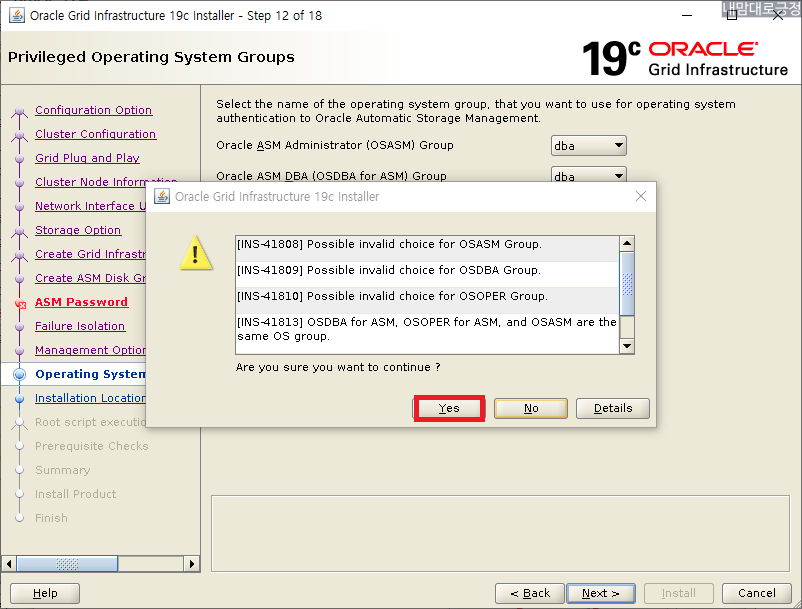
Task: Select the INS-41810 OSOPER warning message
Action: click(x=427, y=300)
